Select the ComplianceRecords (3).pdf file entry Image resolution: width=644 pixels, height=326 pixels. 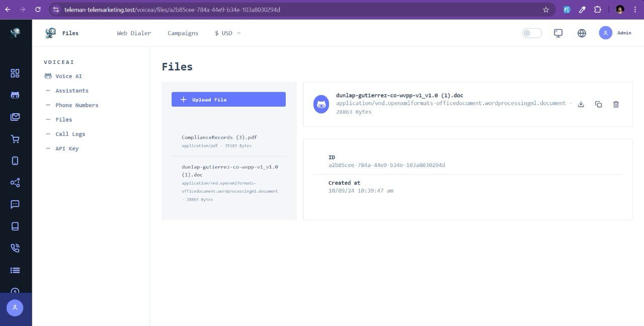[x=219, y=141]
